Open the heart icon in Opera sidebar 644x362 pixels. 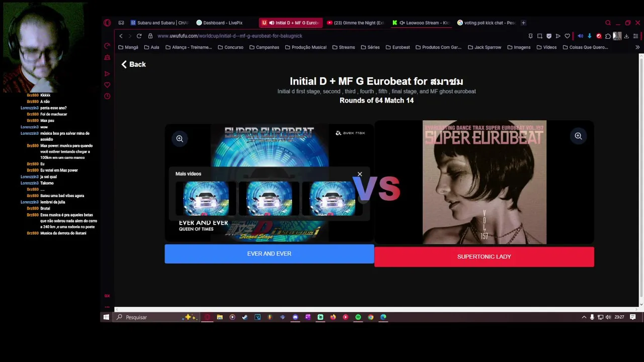pyautogui.click(x=107, y=85)
